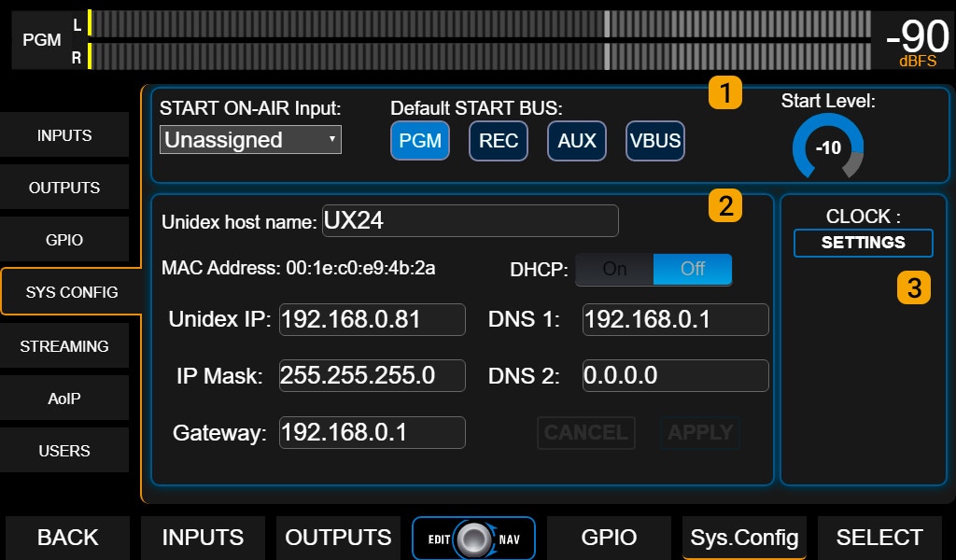Click the Unidex host name field
The width and height of the screenshot is (956, 560).
[471, 220]
